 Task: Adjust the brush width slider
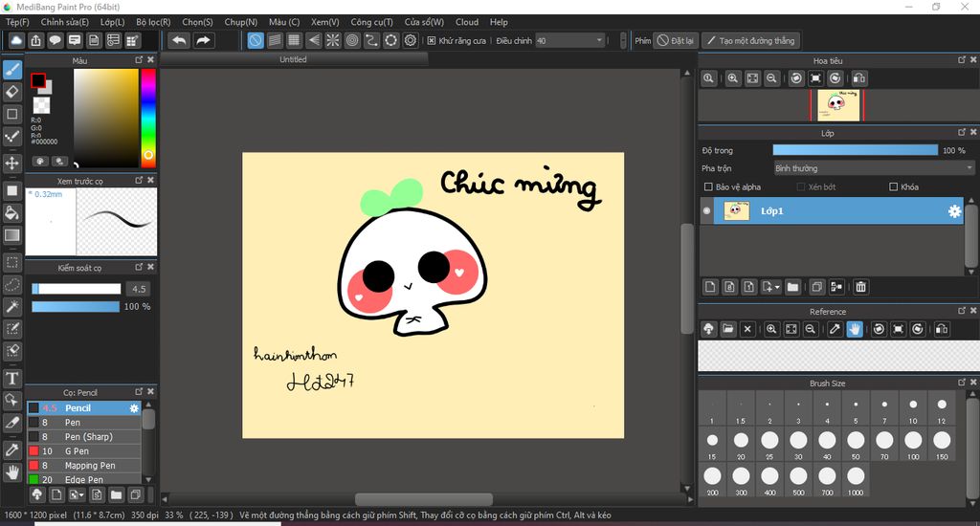pyautogui.click(x=76, y=289)
